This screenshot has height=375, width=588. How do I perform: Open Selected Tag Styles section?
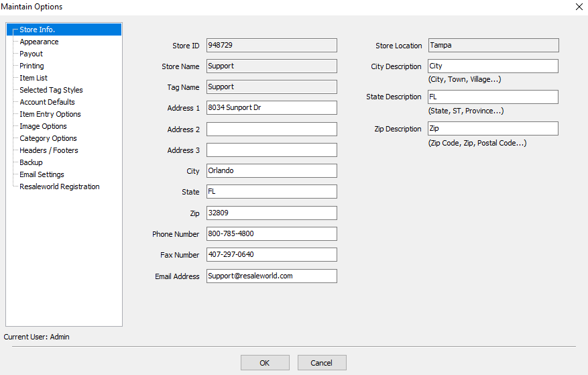point(51,90)
